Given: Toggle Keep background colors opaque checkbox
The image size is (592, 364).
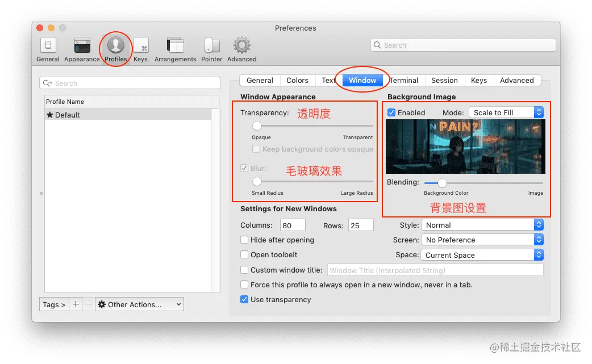Looking at the screenshot, I should (256, 149).
